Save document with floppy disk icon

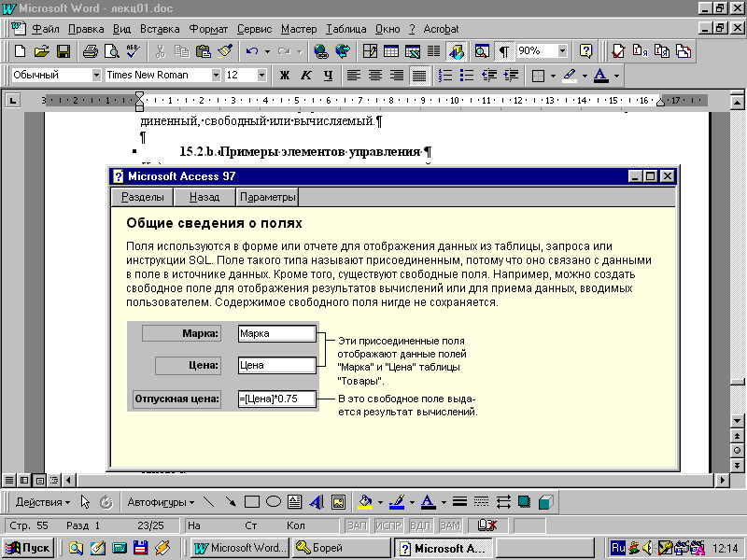click(63, 51)
